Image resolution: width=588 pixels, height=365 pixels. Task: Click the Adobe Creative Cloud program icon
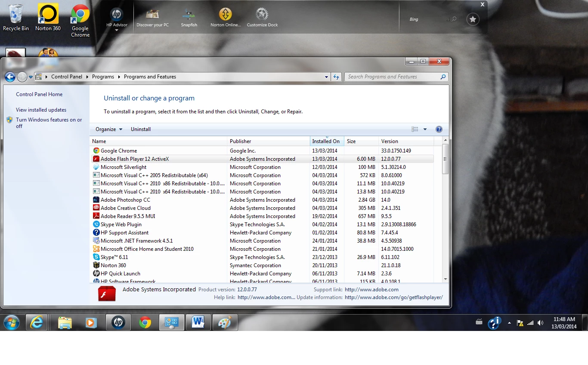click(x=96, y=208)
